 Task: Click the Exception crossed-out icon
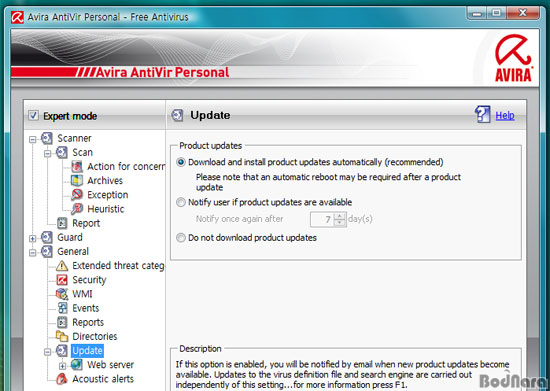pyautogui.click(x=77, y=195)
